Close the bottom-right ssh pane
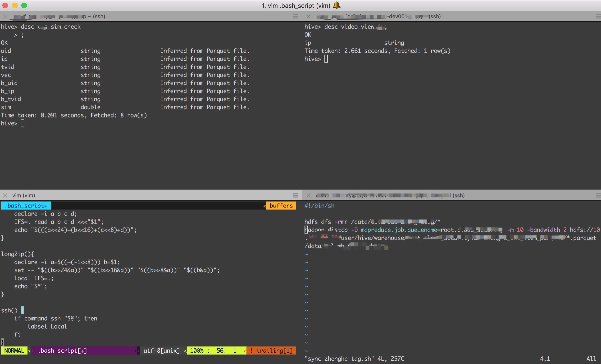Viewport: 601px width, 364px height. coord(309,195)
